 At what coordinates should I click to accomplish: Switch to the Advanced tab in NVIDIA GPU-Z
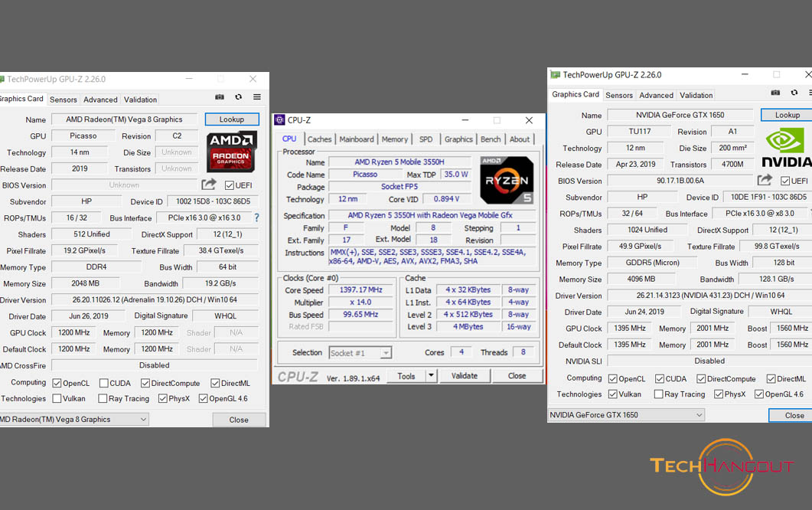point(656,96)
